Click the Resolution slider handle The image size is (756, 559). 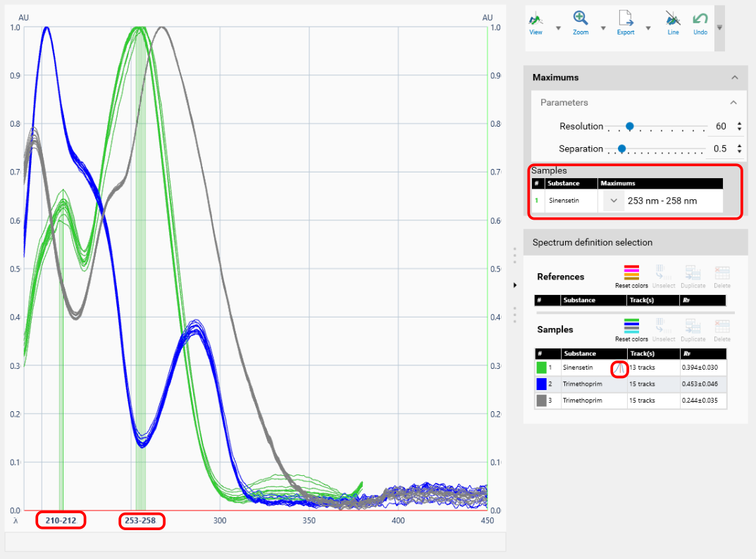tap(630, 127)
